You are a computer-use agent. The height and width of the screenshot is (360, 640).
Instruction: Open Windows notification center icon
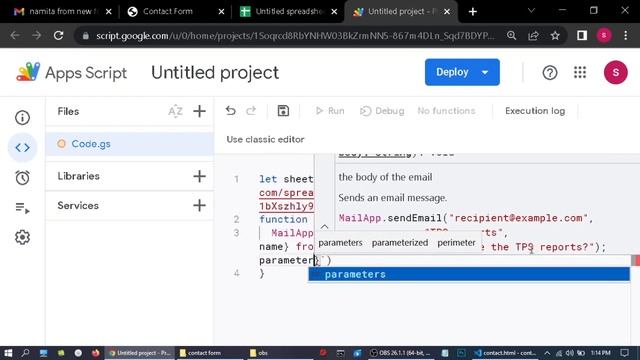click(x=624, y=353)
